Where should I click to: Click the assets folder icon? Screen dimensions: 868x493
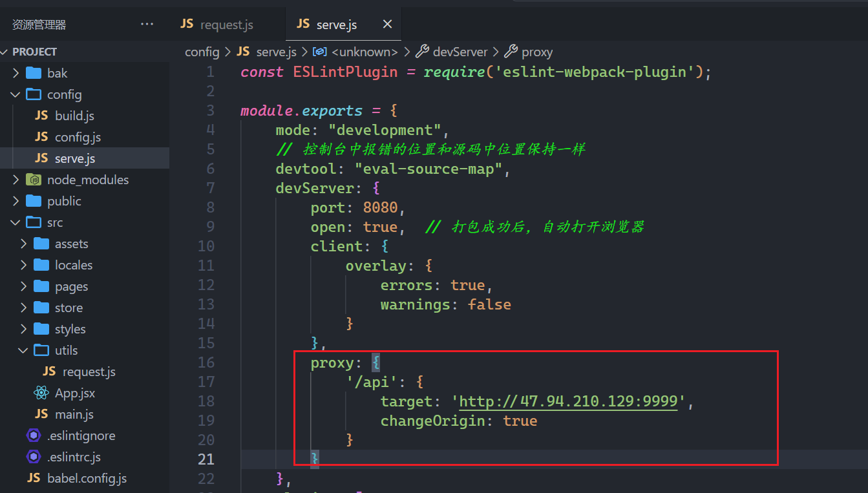coord(41,244)
